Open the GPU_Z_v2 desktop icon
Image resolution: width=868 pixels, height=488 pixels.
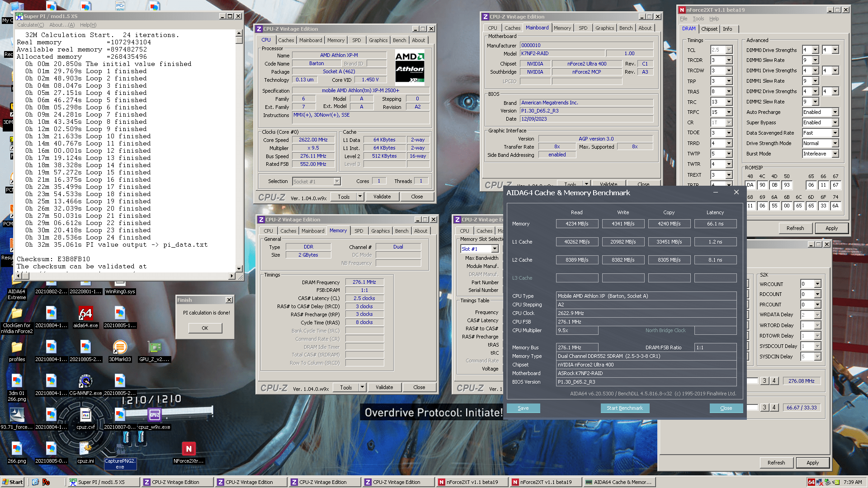(x=155, y=351)
